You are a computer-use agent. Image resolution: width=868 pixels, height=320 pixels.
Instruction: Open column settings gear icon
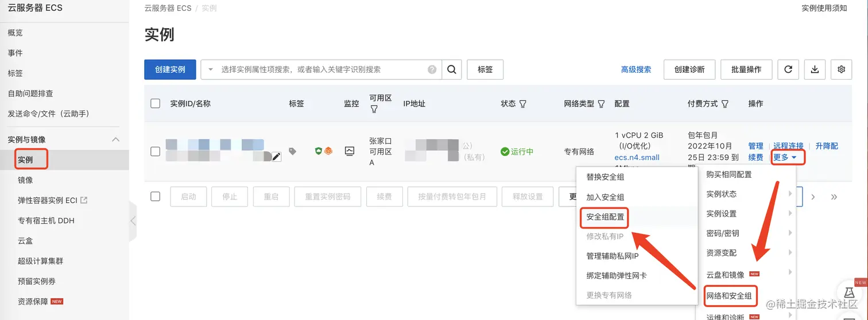pos(841,69)
